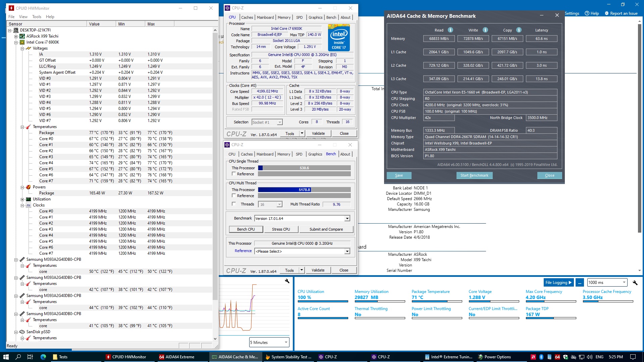Enable Reference checkbox under CPU Single Thread

pos(234,174)
